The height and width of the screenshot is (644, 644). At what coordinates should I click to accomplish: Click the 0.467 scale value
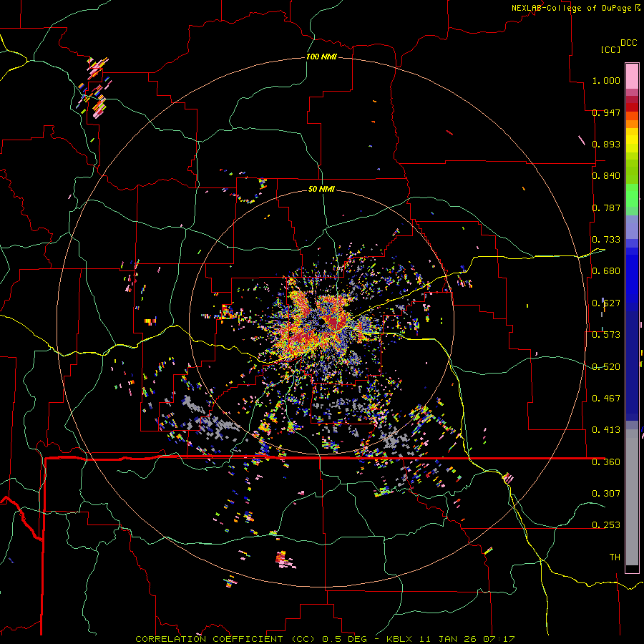[606, 398]
